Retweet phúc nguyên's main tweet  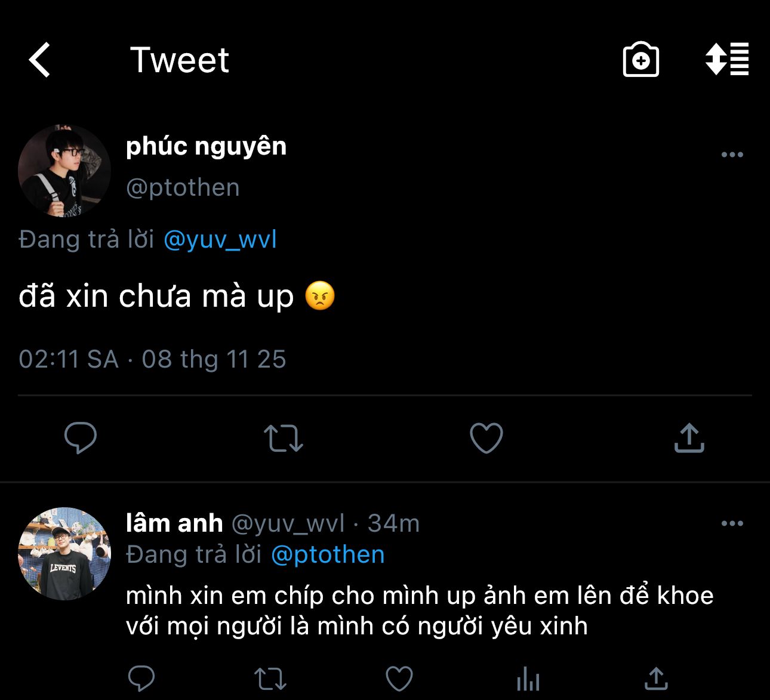click(284, 438)
